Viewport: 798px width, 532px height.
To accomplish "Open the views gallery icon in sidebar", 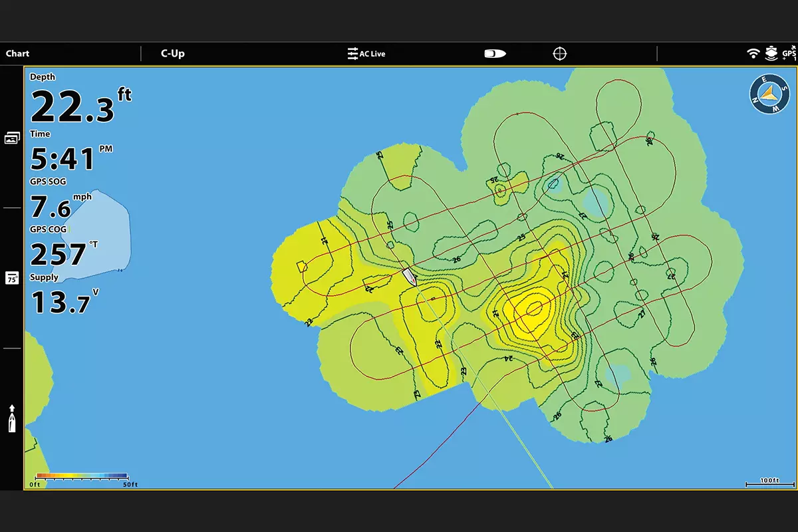I will pos(11,138).
